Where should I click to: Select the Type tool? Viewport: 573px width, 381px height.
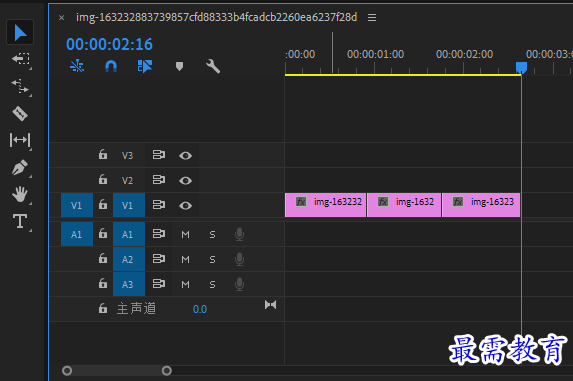click(x=20, y=221)
